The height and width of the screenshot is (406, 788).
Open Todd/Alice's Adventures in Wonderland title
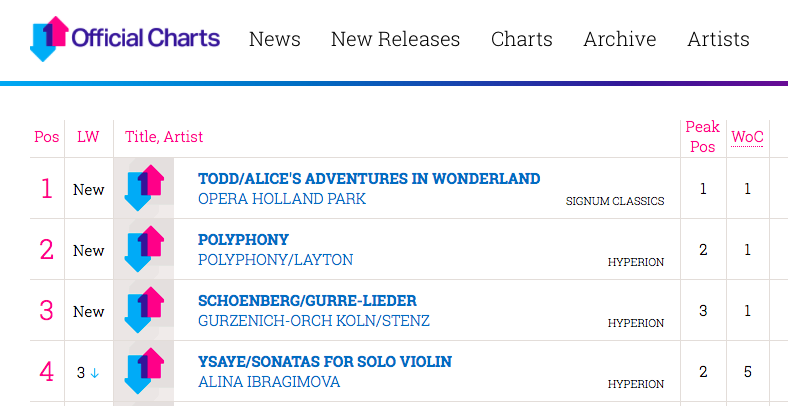[x=369, y=179]
